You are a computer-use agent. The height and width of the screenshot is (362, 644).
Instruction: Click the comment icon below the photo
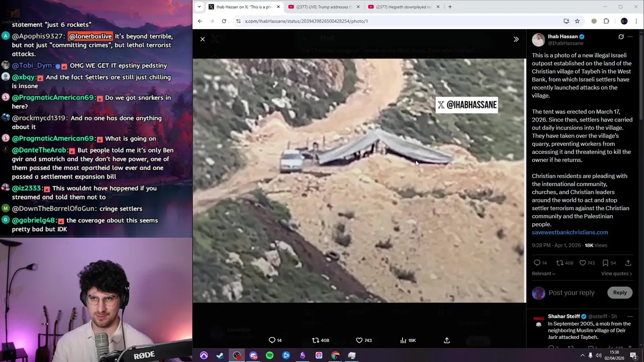pyautogui.click(x=272, y=340)
